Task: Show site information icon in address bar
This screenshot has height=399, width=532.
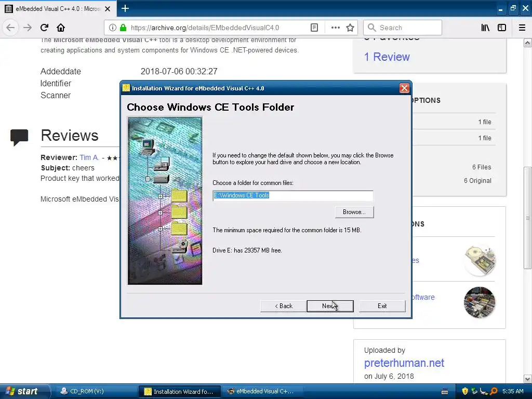Action: pos(113,28)
